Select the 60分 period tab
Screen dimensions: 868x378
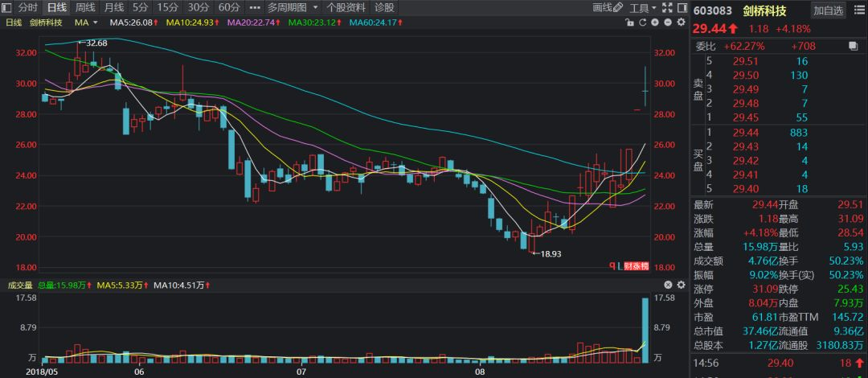228,8
